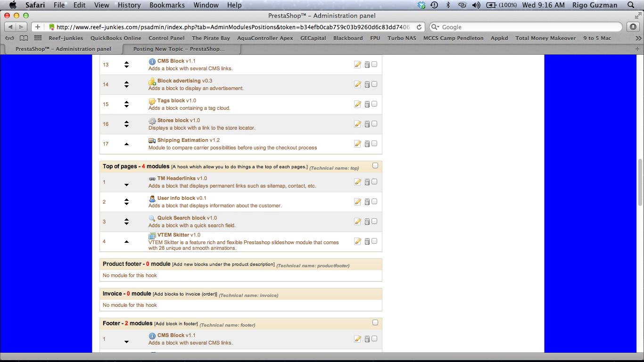Viewport: 644px width, 362px height.
Task: Move CMS Block row 13 with arrows
Action: 126,65
